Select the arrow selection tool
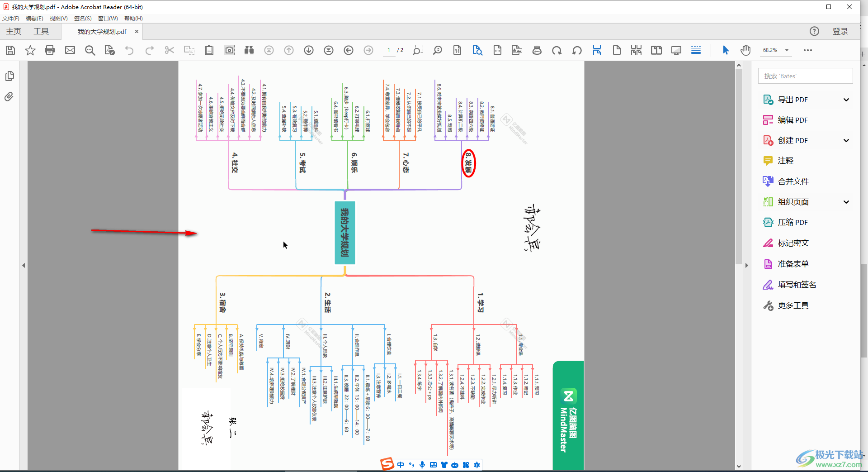 [x=726, y=50]
